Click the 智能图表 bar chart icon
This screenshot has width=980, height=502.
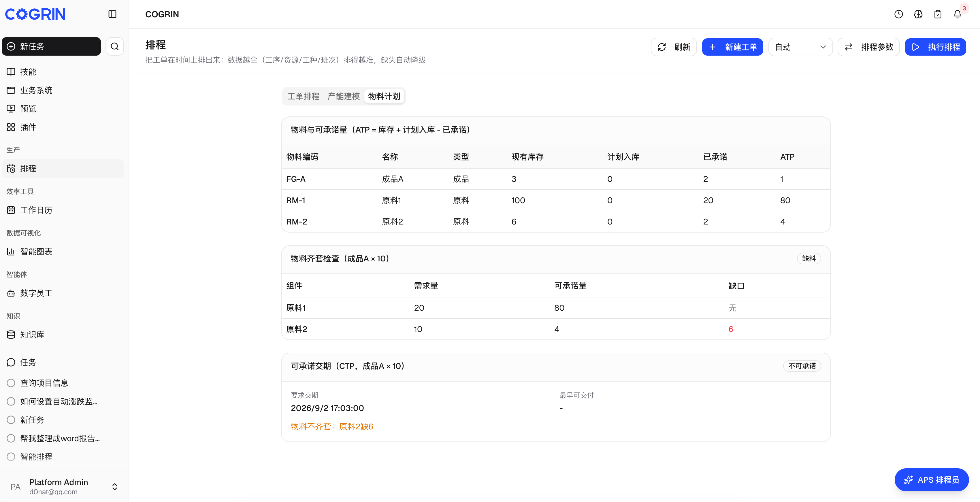click(x=11, y=251)
